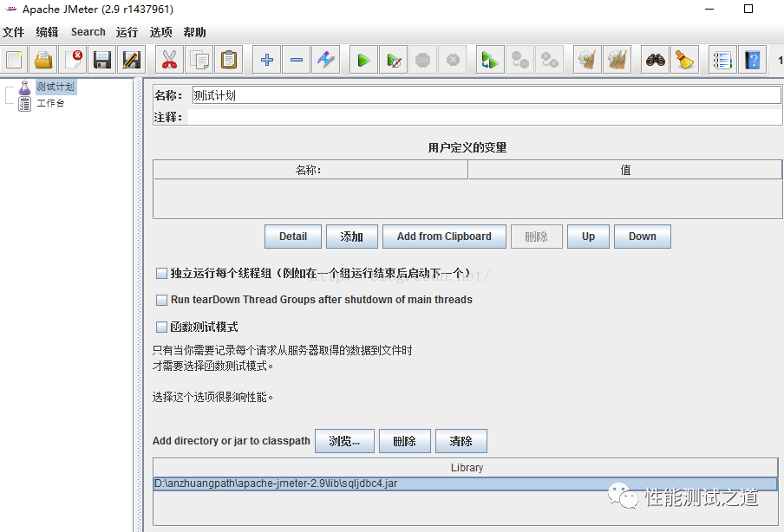Open the 运行 menu

pyautogui.click(x=127, y=32)
